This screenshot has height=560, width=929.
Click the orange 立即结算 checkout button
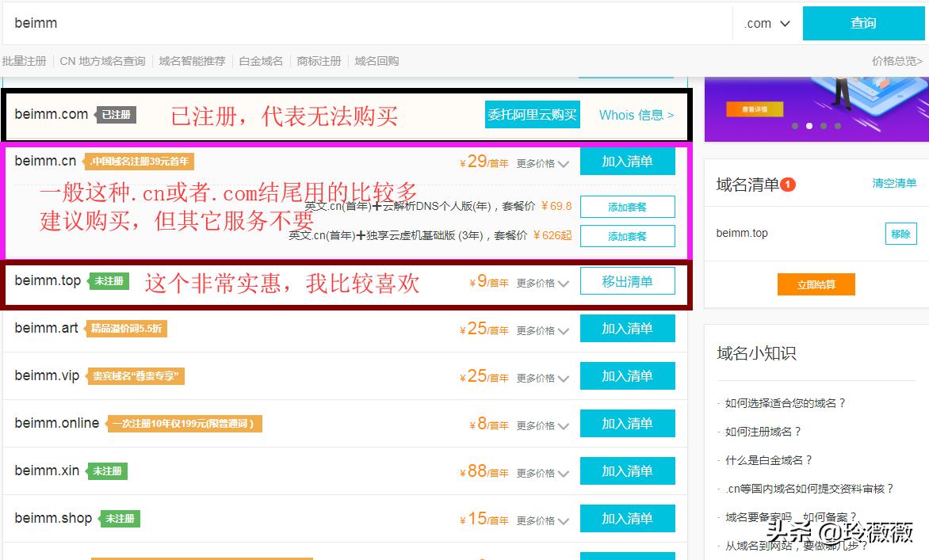click(816, 284)
